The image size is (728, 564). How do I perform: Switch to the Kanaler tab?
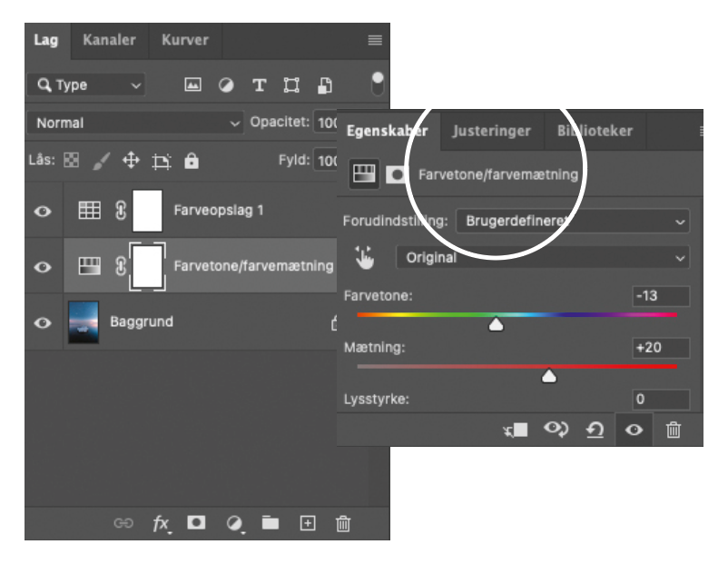coord(109,40)
